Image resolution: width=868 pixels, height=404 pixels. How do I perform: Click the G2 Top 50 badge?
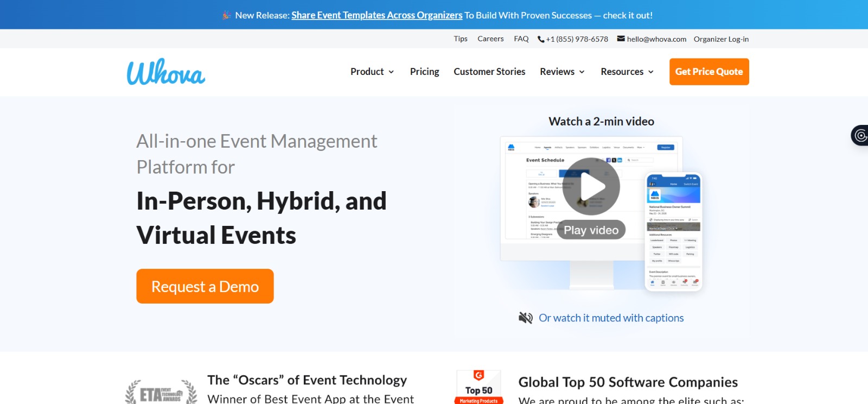[x=478, y=388]
